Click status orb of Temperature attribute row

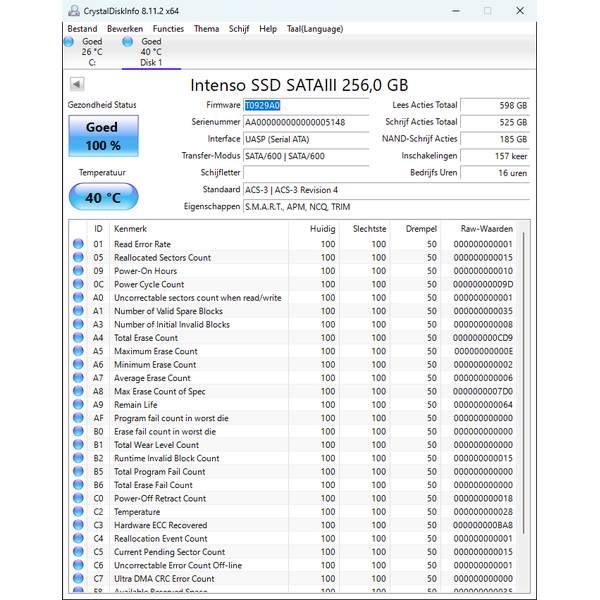coord(78,512)
